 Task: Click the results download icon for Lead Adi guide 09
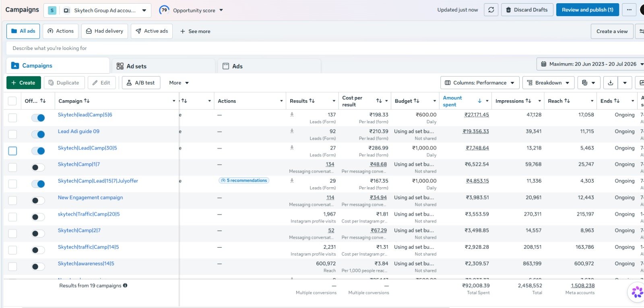pyautogui.click(x=292, y=131)
